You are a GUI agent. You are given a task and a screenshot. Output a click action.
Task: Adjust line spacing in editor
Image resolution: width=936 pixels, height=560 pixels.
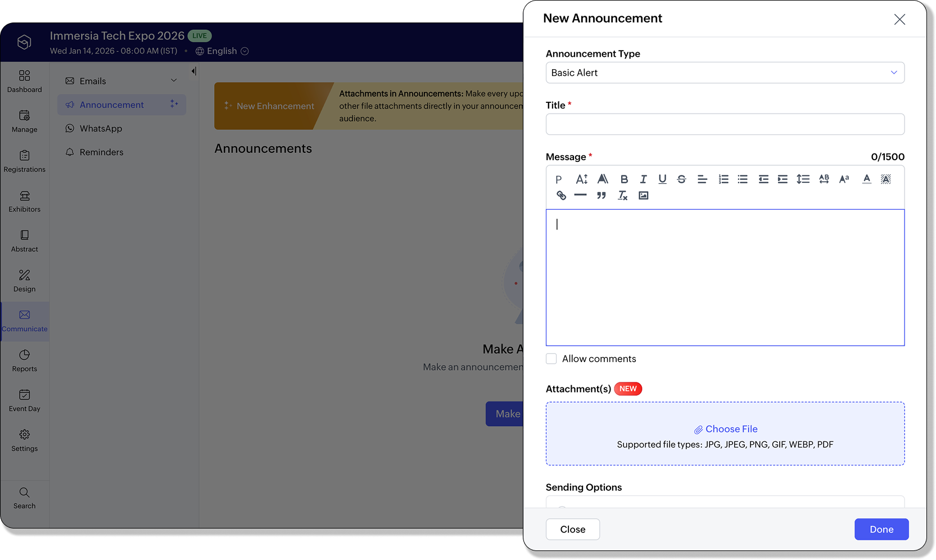[803, 179]
